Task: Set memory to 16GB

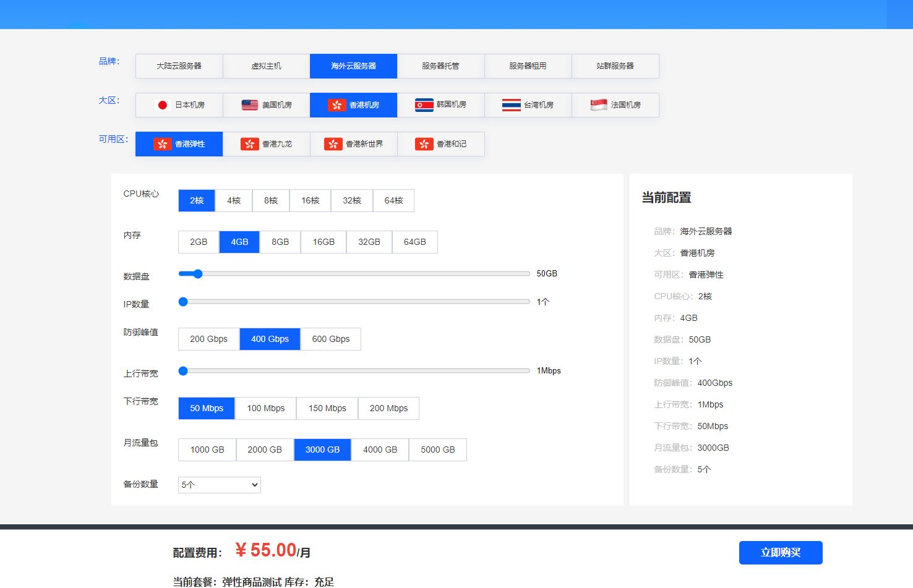Action: pyautogui.click(x=324, y=242)
